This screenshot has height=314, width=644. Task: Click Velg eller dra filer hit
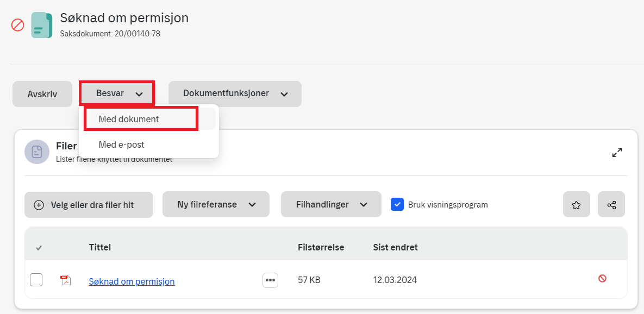tap(89, 204)
